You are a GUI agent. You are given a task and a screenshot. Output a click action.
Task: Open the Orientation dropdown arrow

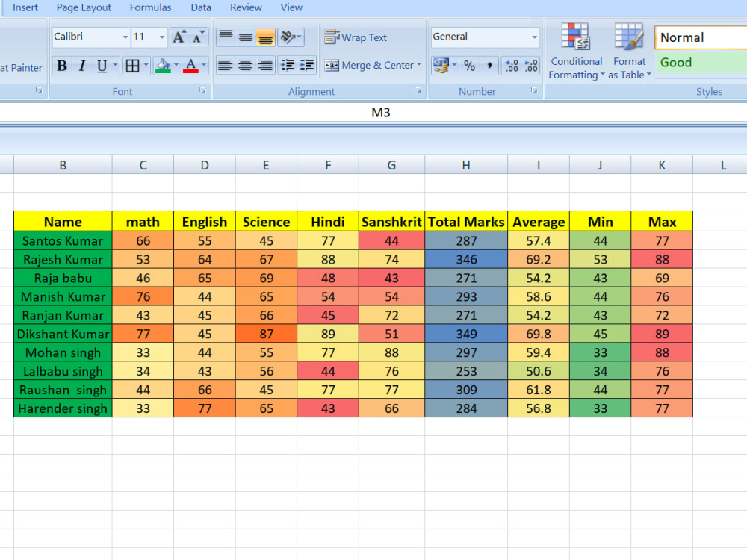click(300, 37)
